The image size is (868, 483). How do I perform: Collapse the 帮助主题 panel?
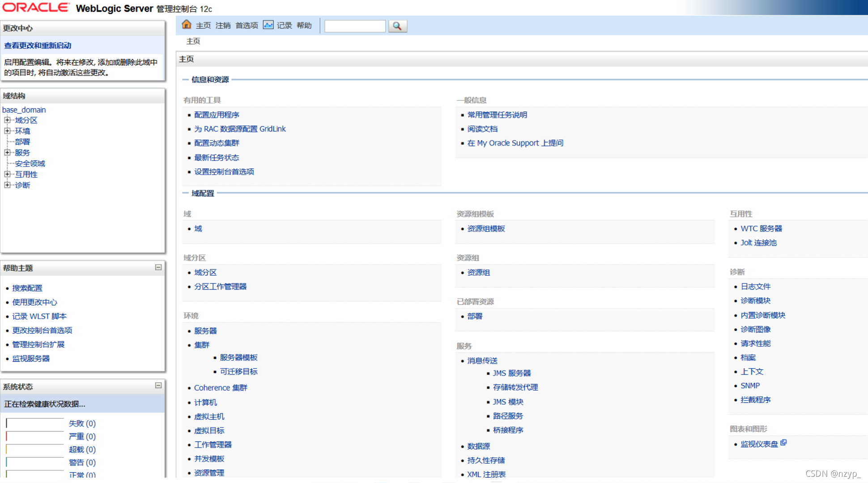tap(158, 267)
